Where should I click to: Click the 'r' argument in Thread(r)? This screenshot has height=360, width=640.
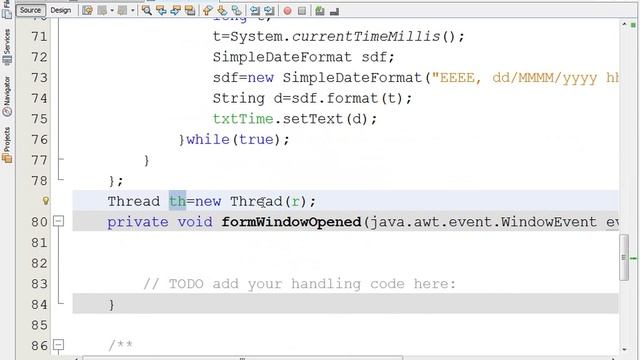coord(296,202)
